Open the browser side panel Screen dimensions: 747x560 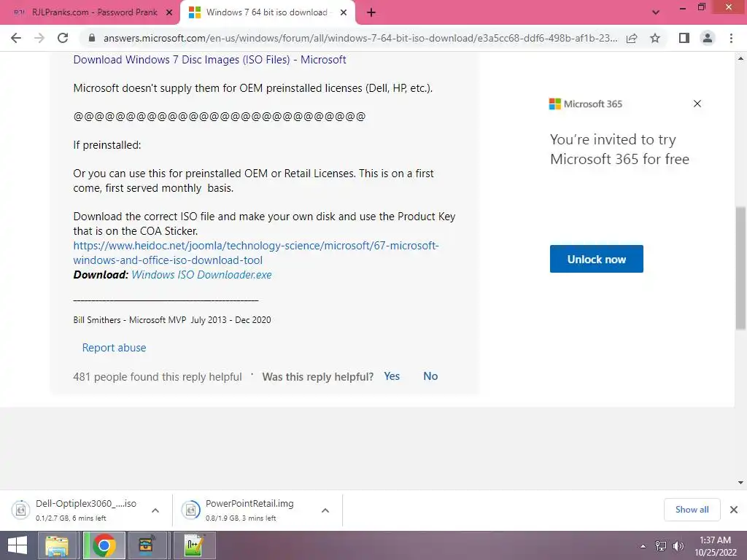684,38
